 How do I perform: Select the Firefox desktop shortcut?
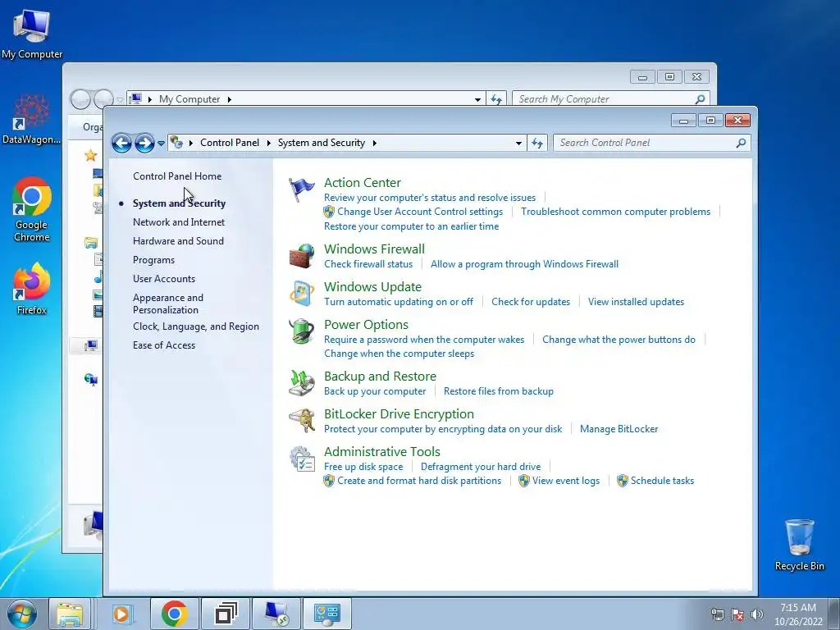(32, 290)
